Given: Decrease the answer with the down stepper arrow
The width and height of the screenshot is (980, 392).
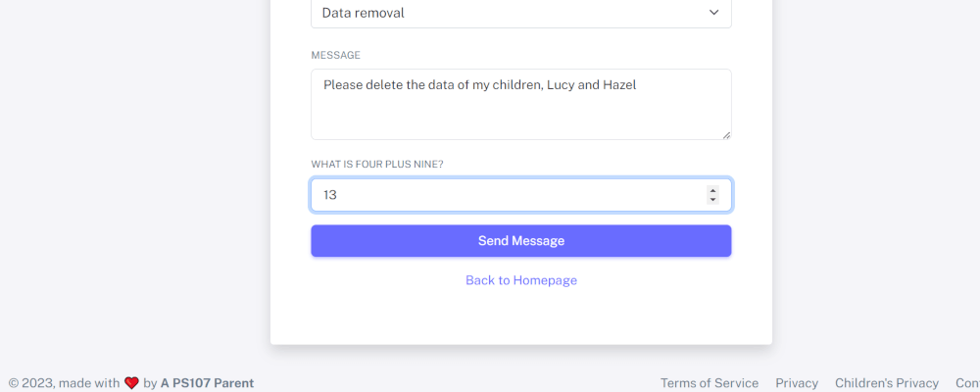Looking at the screenshot, I should [712, 200].
